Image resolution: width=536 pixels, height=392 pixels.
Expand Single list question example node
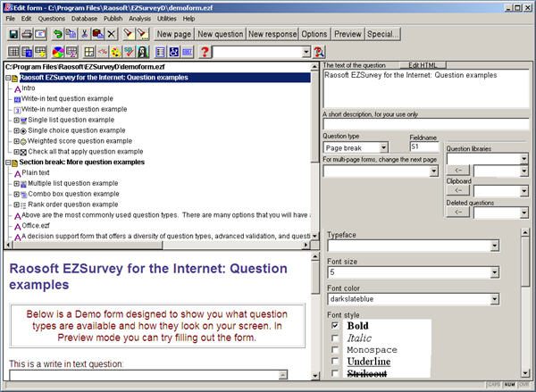coord(16,120)
